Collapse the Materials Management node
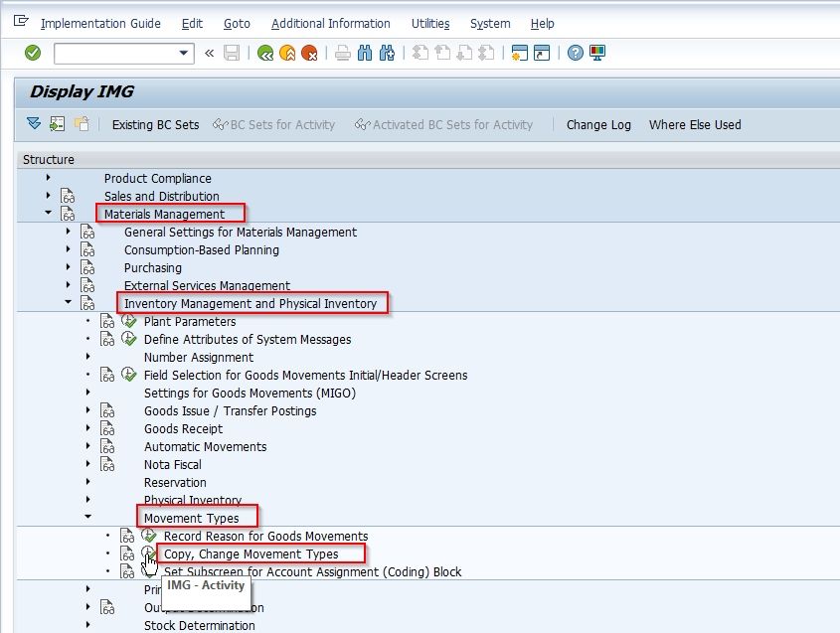The image size is (840, 633). pyautogui.click(x=49, y=213)
